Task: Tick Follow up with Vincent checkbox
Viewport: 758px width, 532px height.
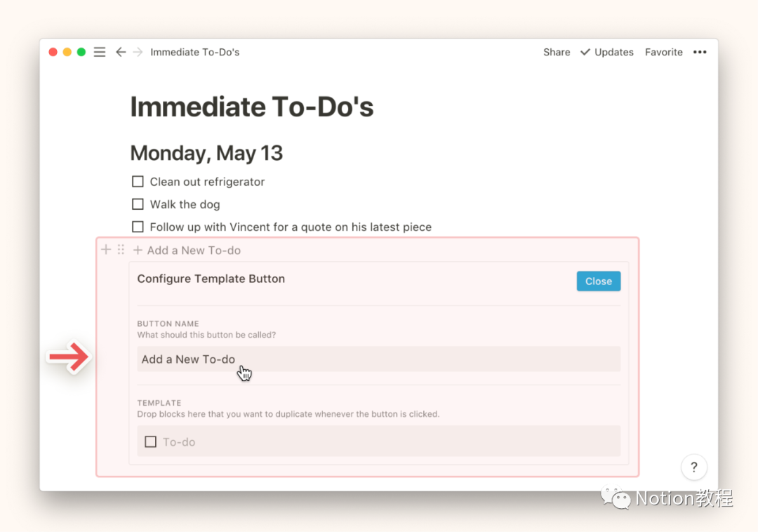Action: [x=138, y=227]
